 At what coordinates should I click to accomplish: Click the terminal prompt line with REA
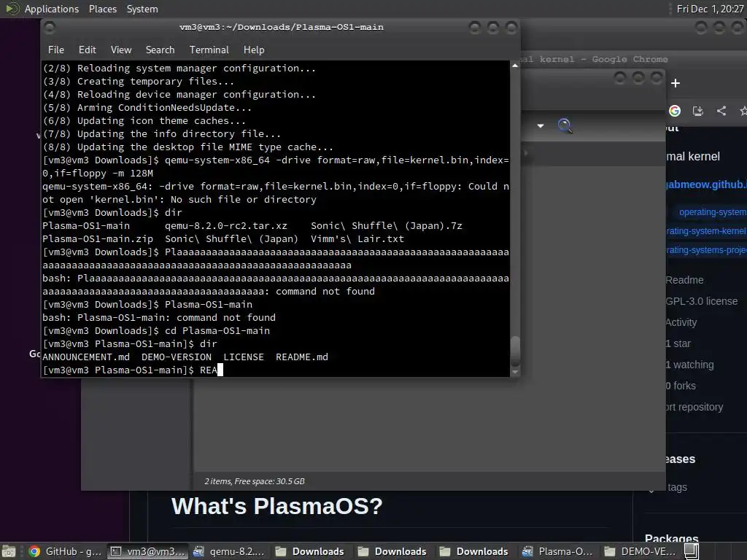[276, 370]
